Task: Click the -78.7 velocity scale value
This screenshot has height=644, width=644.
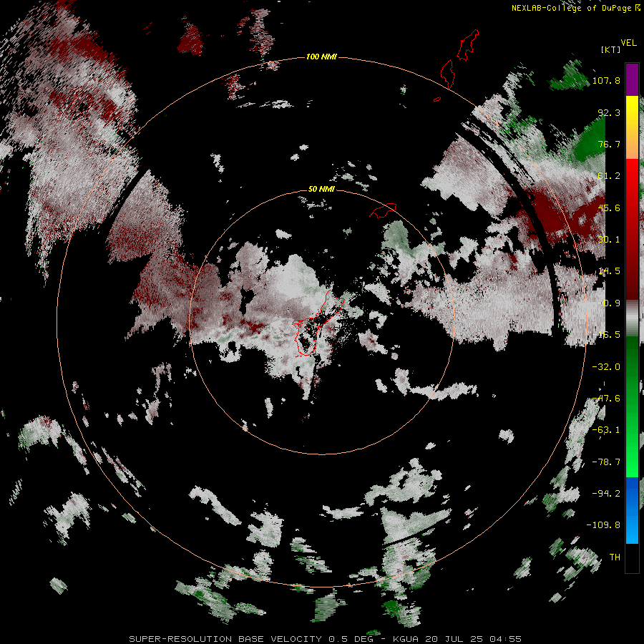Action: [606, 462]
